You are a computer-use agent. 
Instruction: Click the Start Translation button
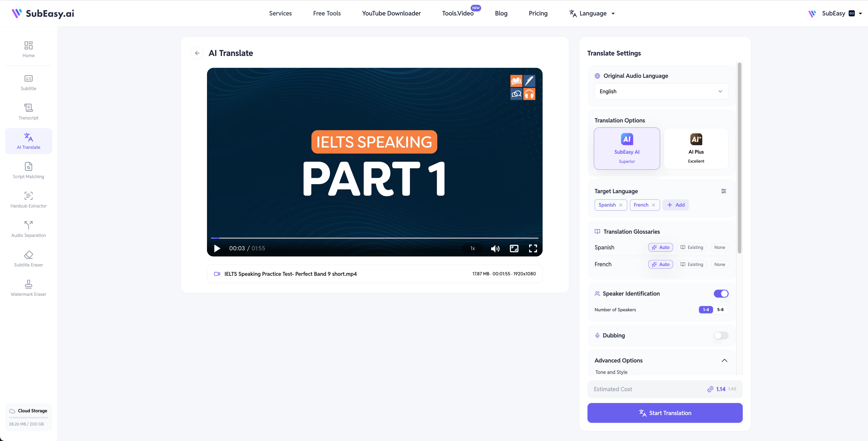tap(664, 413)
